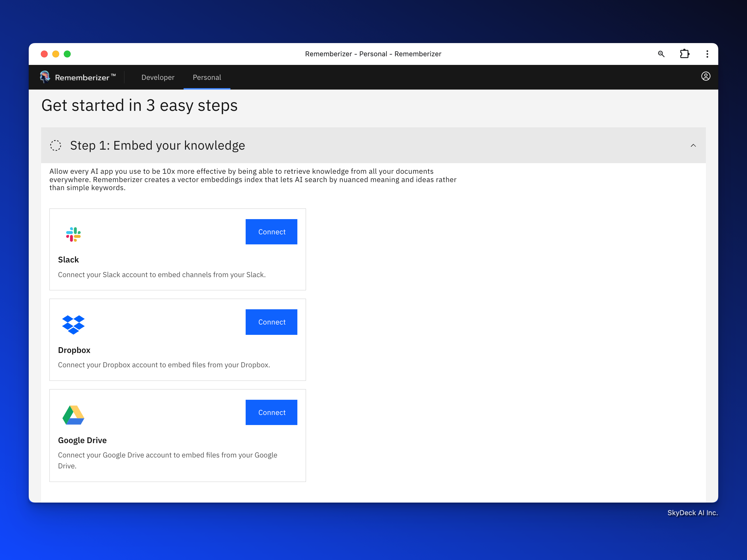
Task: Switch to the Developer tab
Action: [x=158, y=77]
